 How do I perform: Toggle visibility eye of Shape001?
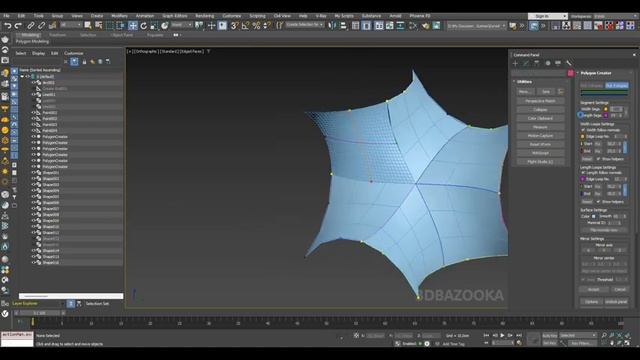33,173
